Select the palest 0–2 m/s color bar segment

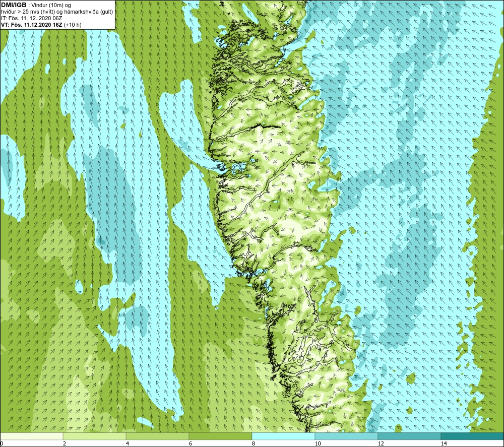coord(31,436)
